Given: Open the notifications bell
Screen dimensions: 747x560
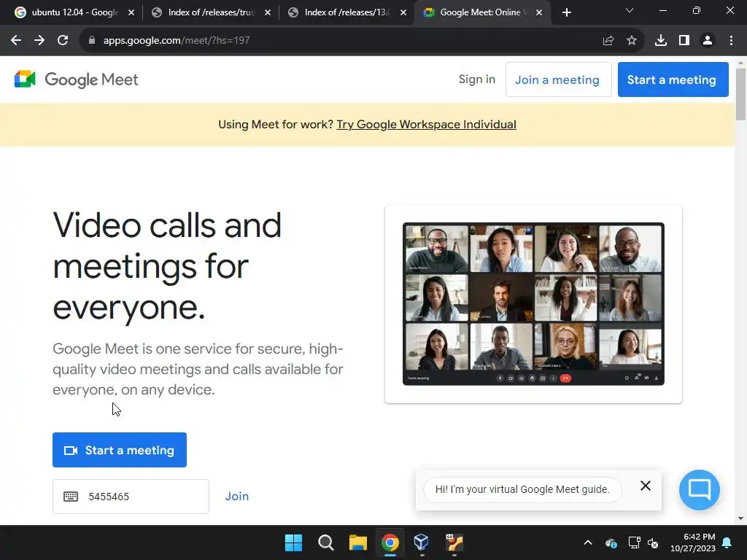Looking at the screenshot, I should point(727,542).
